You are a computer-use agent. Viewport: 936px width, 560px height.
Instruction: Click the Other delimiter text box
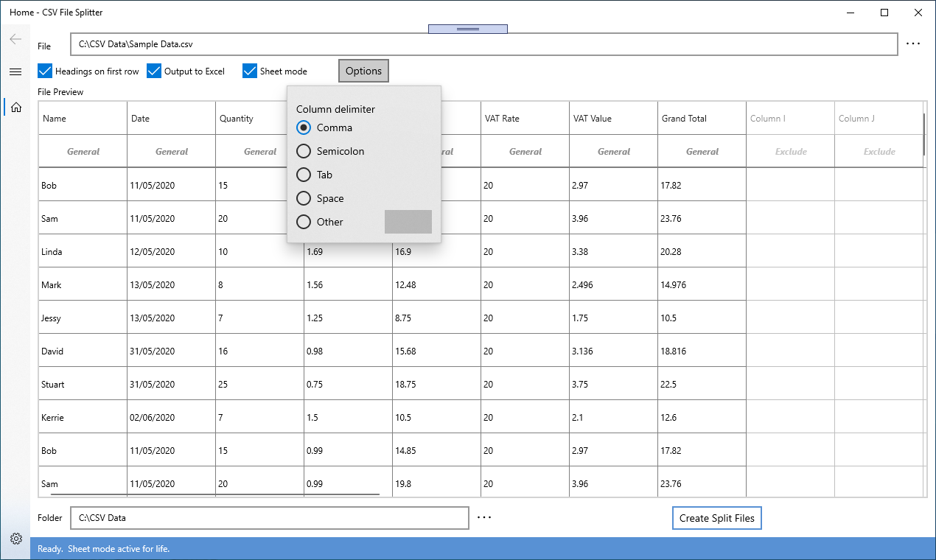tap(408, 222)
